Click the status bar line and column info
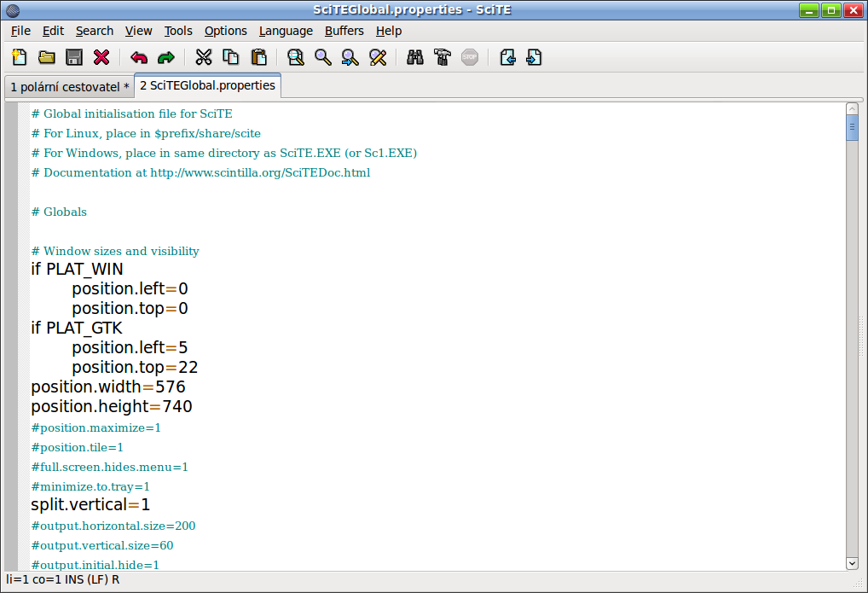This screenshot has width=868, height=593. pyautogui.click(x=62, y=579)
